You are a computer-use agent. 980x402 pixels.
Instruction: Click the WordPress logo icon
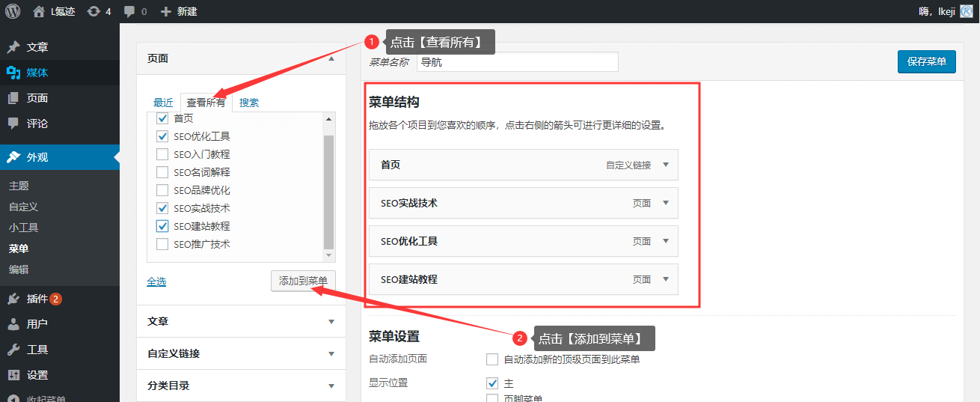(13, 11)
